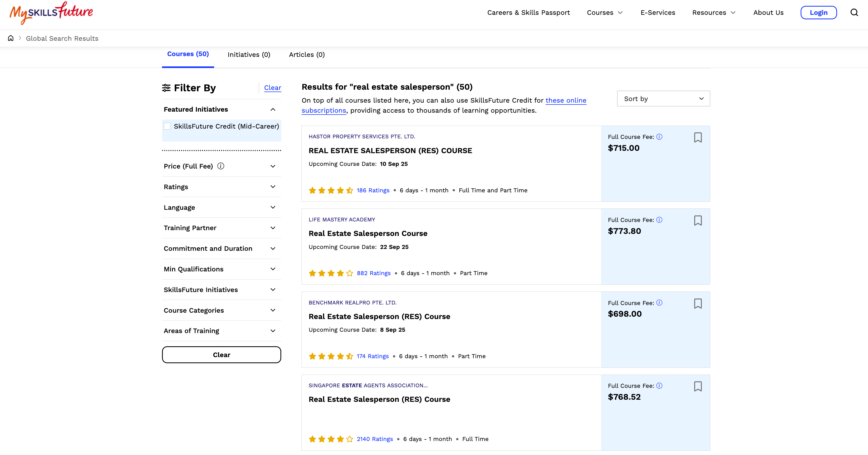Open the 2140 Ratings link

coord(375,439)
